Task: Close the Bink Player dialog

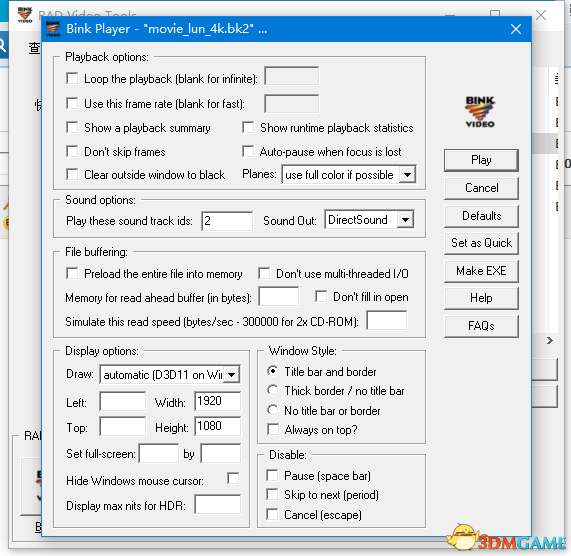Action: click(516, 29)
